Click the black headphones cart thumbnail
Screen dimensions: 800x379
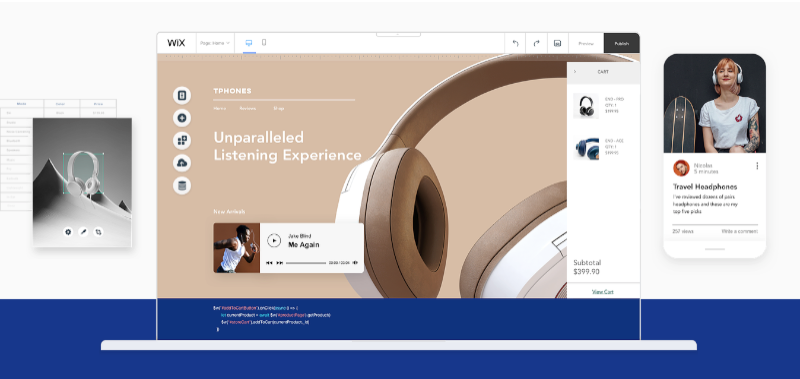coord(586,106)
